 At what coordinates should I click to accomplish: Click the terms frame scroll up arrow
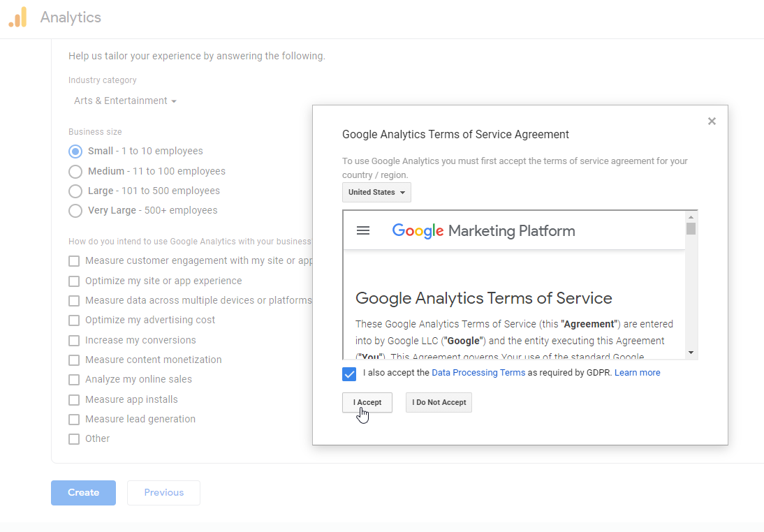(691, 217)
